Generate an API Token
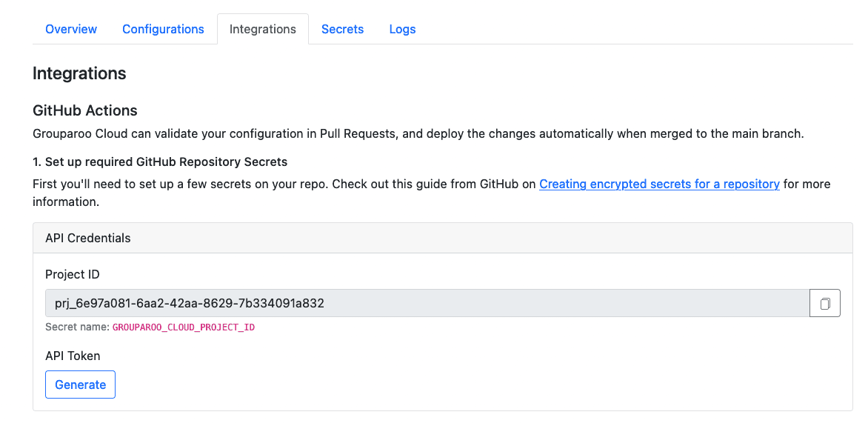Image resolution: width=868 pixels, height=426 pixels. (x=80, y=385)
